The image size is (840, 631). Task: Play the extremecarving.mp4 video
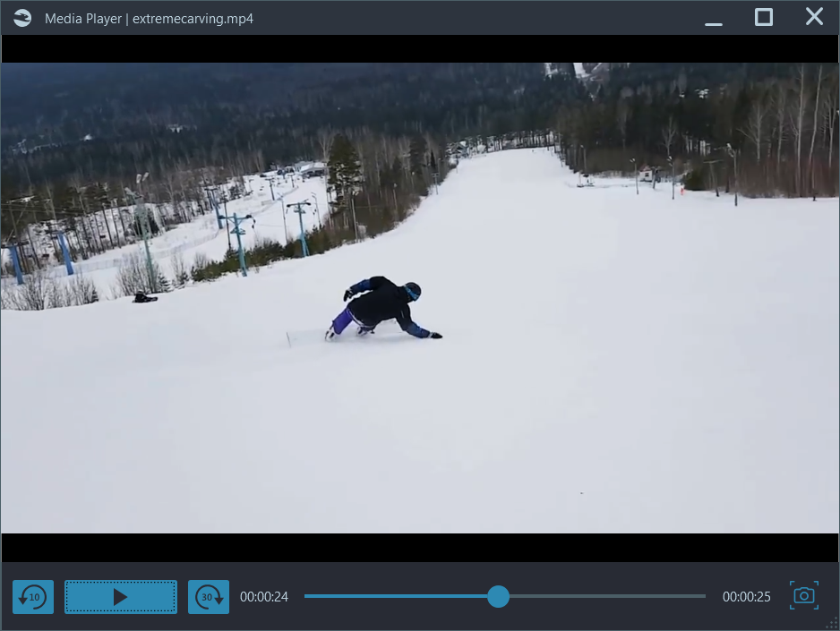pos(121,596)
